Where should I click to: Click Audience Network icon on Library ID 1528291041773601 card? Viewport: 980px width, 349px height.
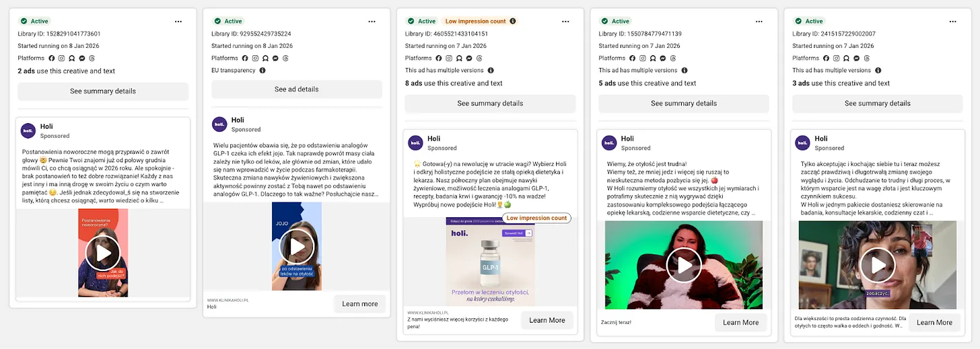click(x=72, y=59)
